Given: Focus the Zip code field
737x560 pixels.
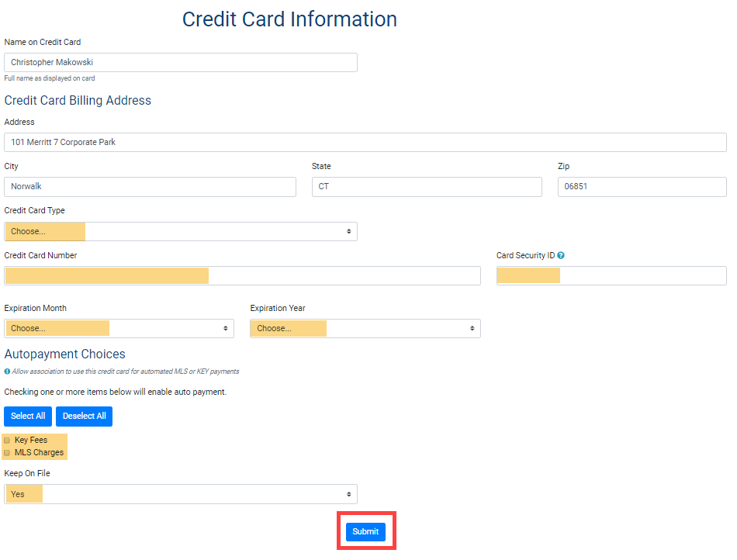Looking at the screenshot, I should coord(642,187).
